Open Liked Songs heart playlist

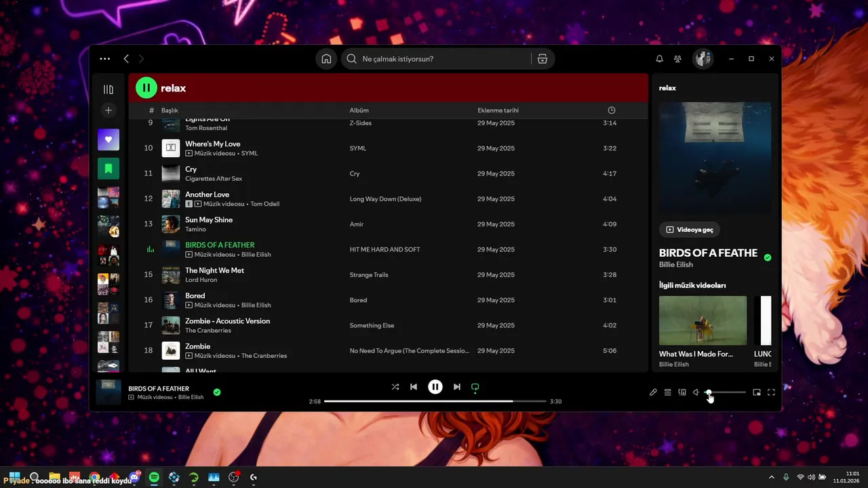(x=108, y=140)
